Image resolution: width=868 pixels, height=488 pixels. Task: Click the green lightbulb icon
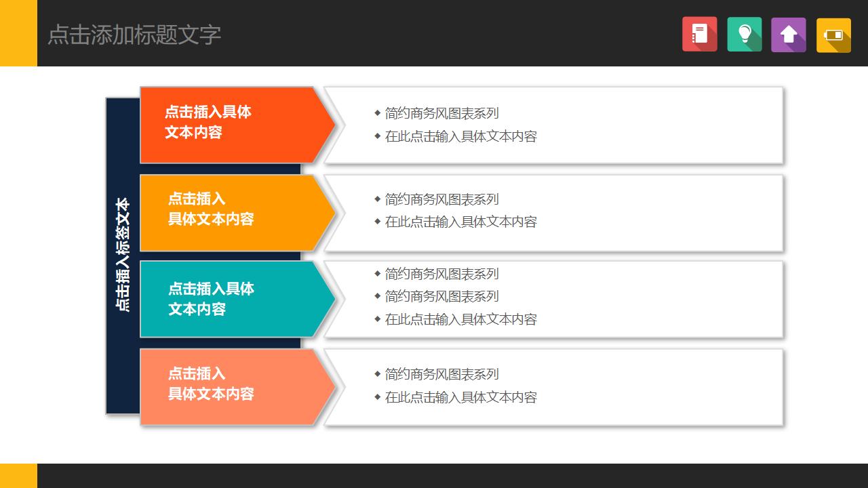click(x=745, y=34)
